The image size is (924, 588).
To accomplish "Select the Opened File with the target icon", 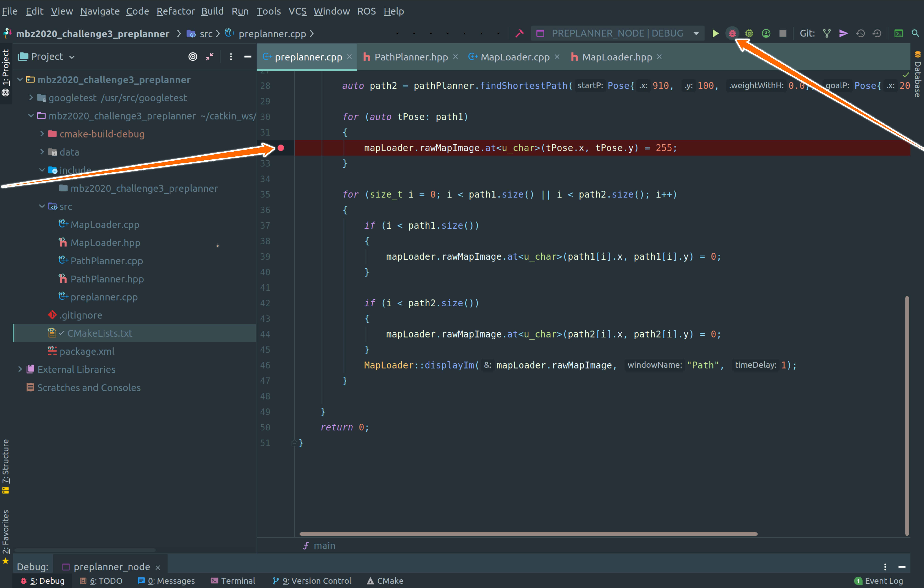I will coord(193,56).
